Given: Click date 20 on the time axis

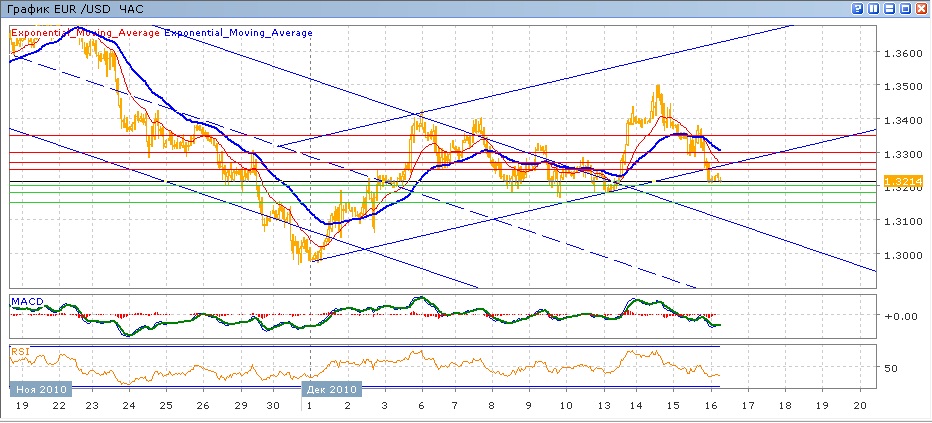Looking at the screenshot, I should [860, 407].
